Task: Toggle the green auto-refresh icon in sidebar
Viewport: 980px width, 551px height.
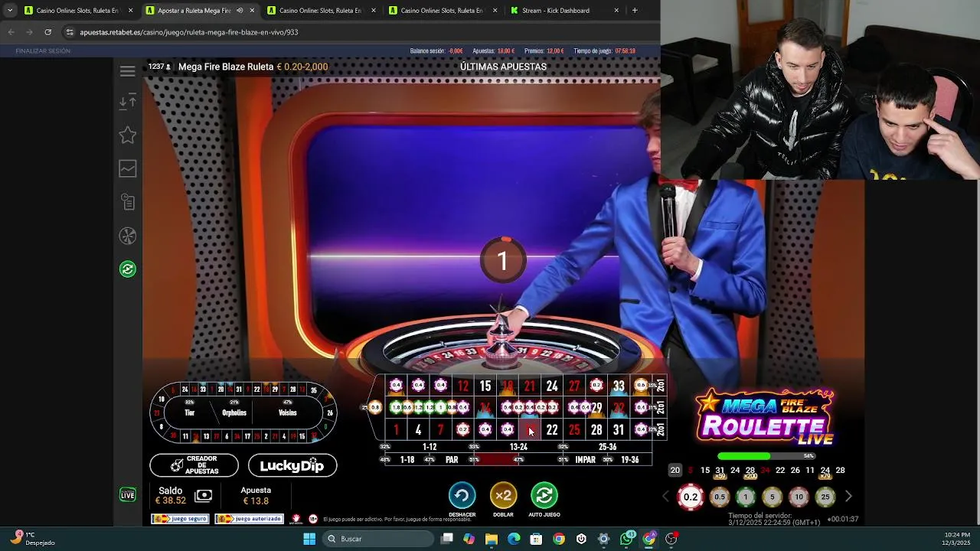Action: [x=128, y=269]
